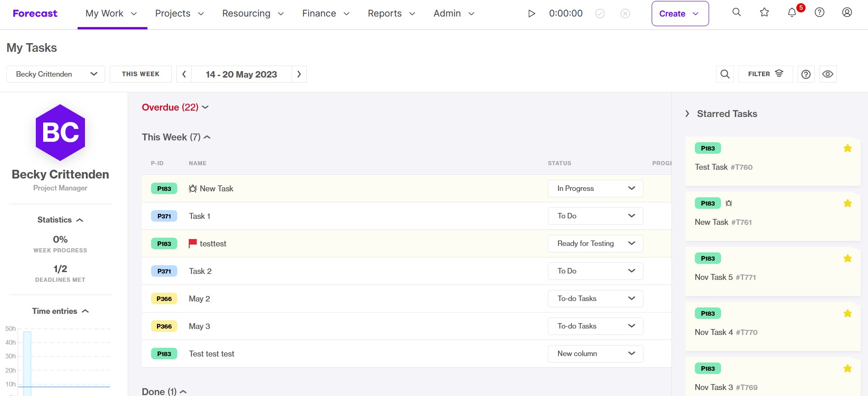
Task: Unstar Nov Task 4 #T770
Action: 847,313
